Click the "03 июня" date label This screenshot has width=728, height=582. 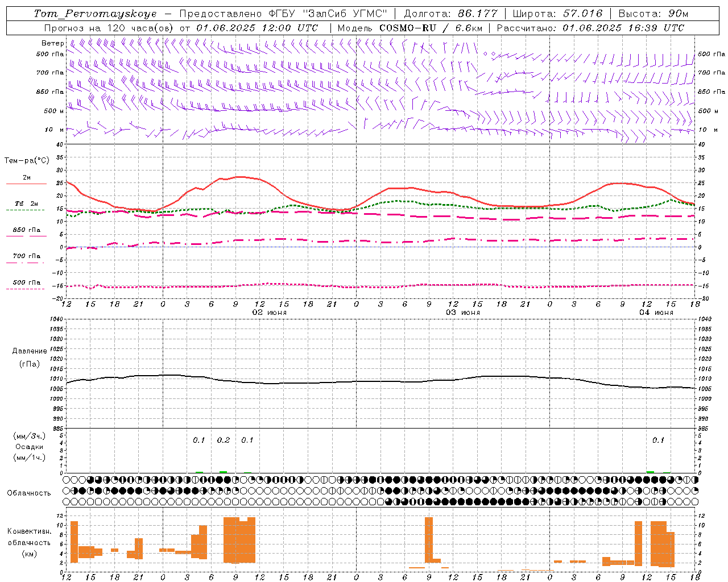click(x=462, y=313)
